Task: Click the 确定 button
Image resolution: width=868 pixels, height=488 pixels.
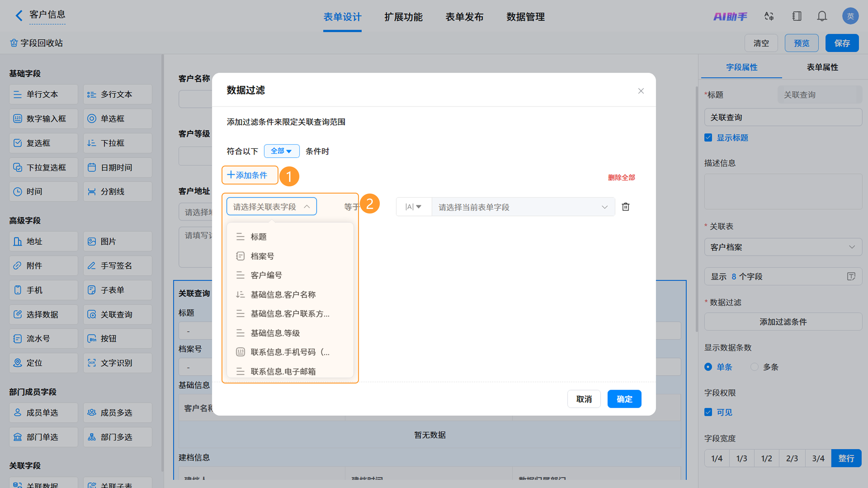Action: 624,399
